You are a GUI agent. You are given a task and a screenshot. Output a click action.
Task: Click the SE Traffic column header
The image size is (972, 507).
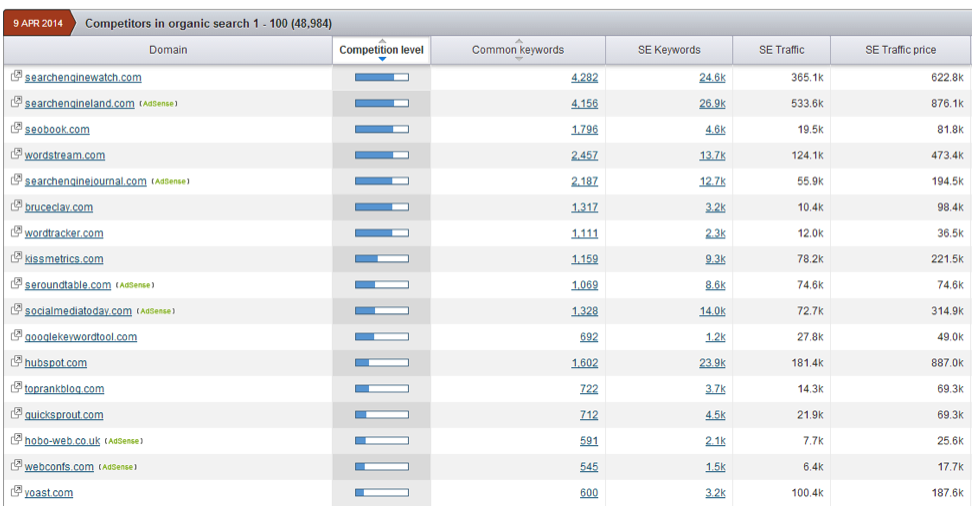(x=781, y=50)
